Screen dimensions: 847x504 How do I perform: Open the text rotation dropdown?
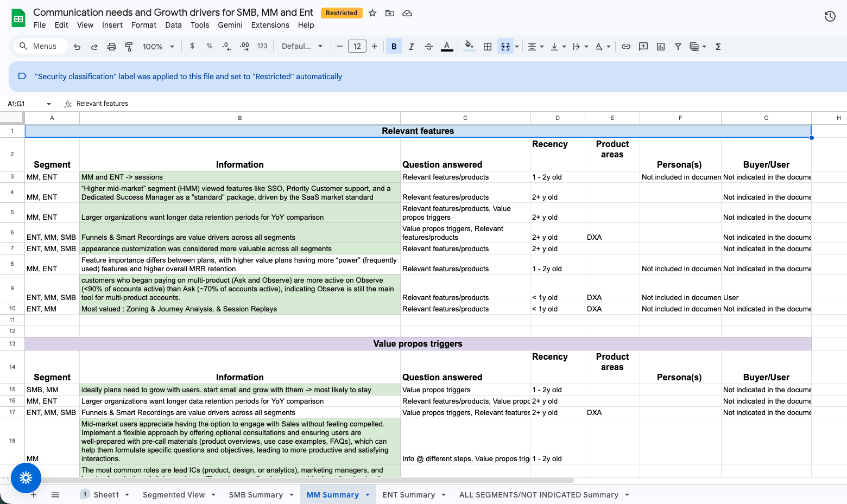click(603, 47)
